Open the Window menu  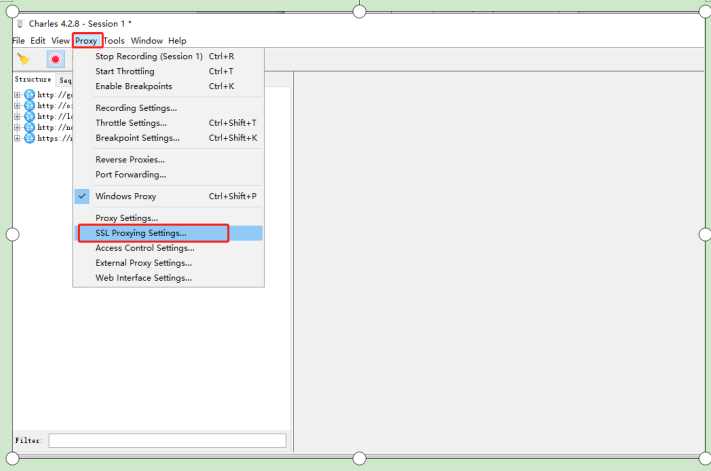[x=147, y=41]
